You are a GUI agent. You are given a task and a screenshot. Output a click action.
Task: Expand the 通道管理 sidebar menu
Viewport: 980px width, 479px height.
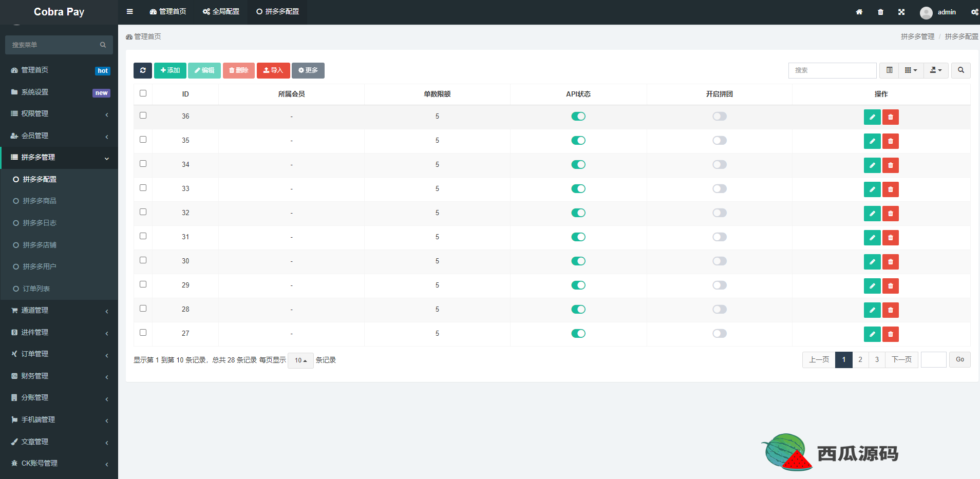coord(59,311)
